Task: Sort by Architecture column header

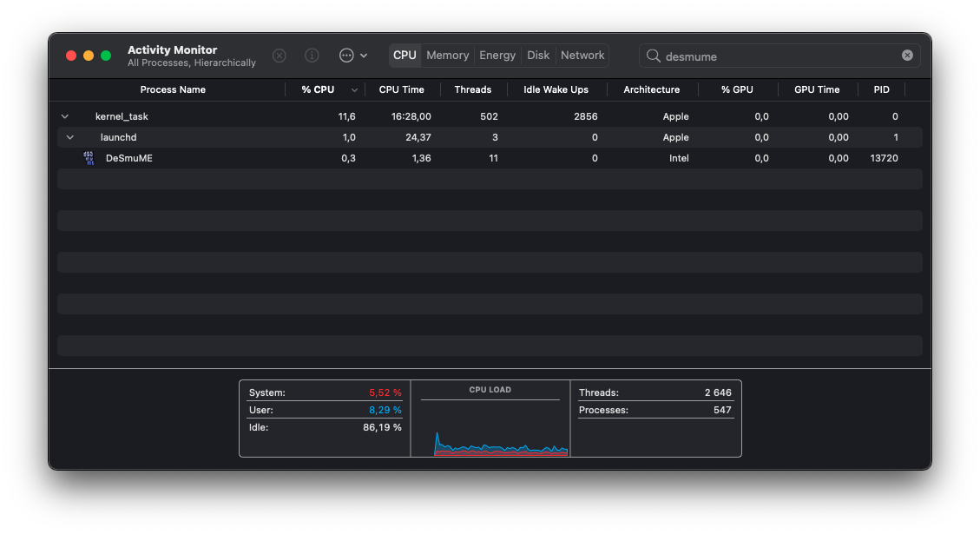Action: [651, 90]
